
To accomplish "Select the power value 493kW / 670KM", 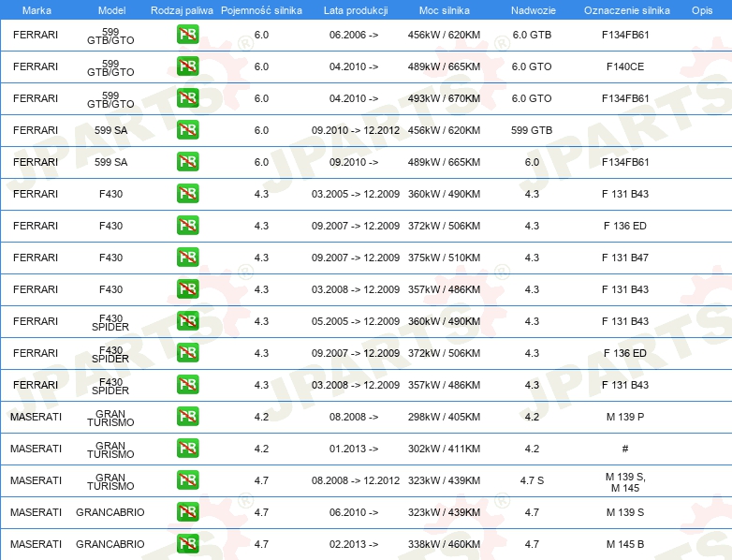I will [444, 98].
